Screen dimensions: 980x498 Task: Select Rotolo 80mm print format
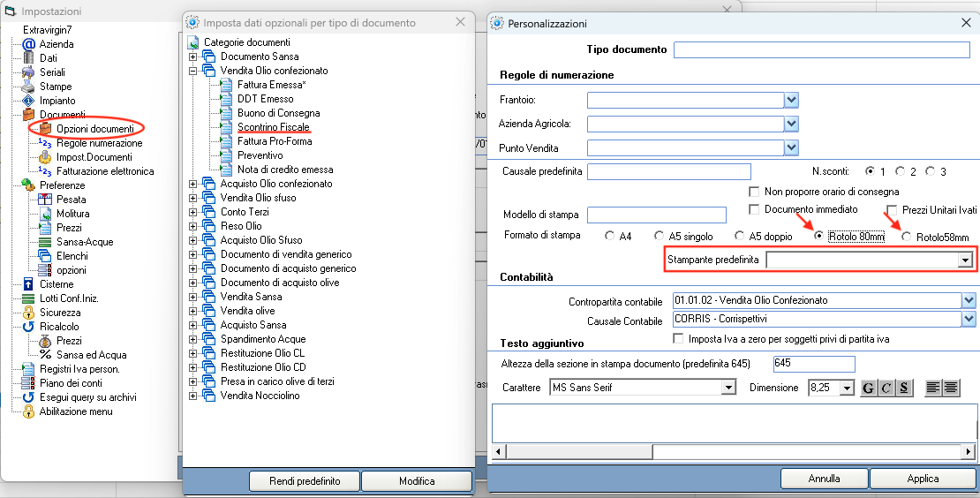pyautogui.click(x=818, y=236)
